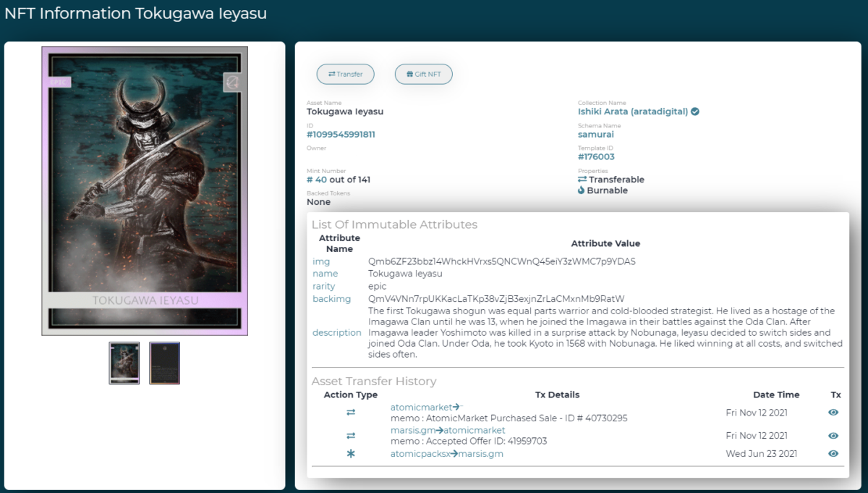The image size is (868, 493).
Task: Click the Asset Name value 'Tokugawa Ieyasu'
Action: pyautogui.click(x=345, y=111)
